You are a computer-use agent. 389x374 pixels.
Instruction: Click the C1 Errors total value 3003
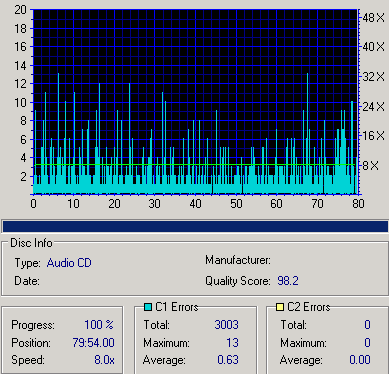[226, 325]
